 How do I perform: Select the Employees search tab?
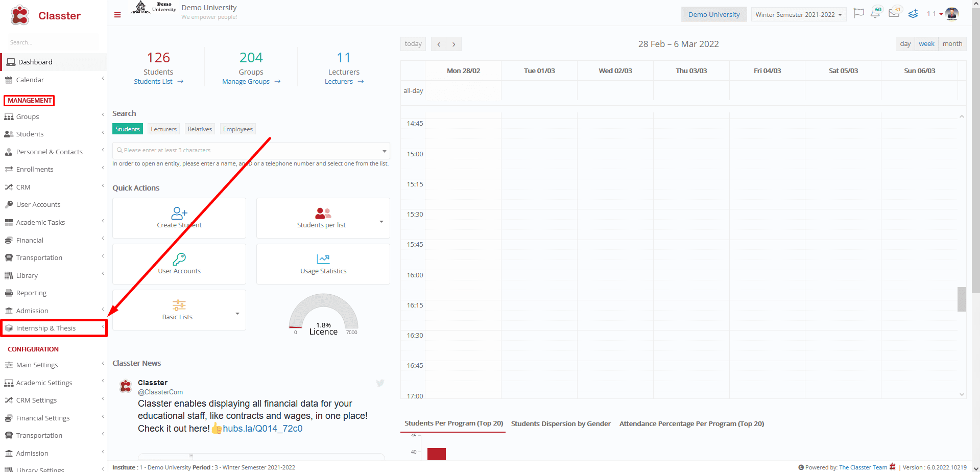[237, 129]
